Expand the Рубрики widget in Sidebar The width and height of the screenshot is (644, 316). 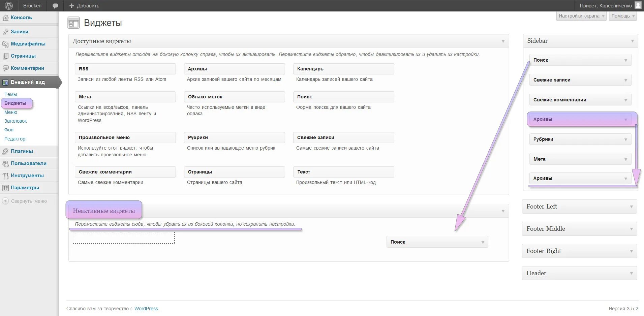click(x=625, y=139)
